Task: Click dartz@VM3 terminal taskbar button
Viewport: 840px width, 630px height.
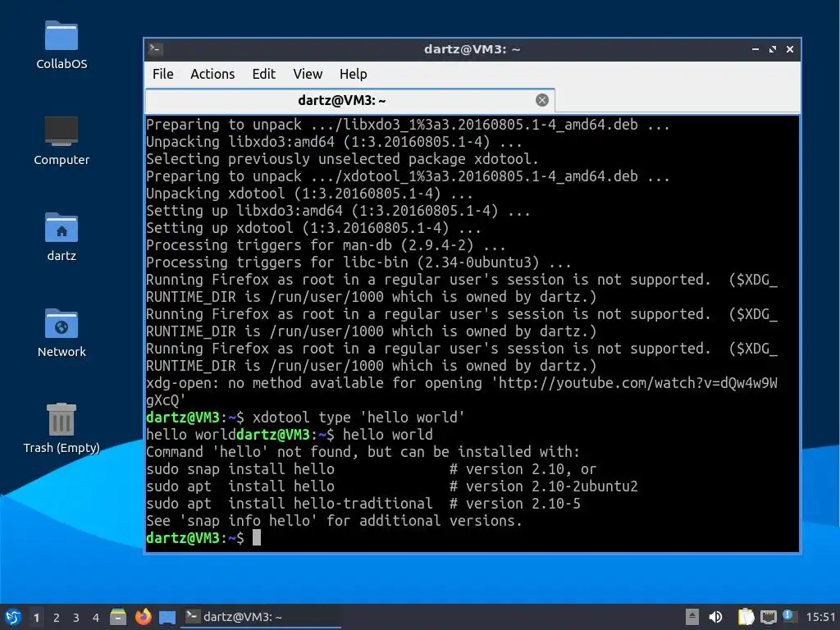Action: 261,617
